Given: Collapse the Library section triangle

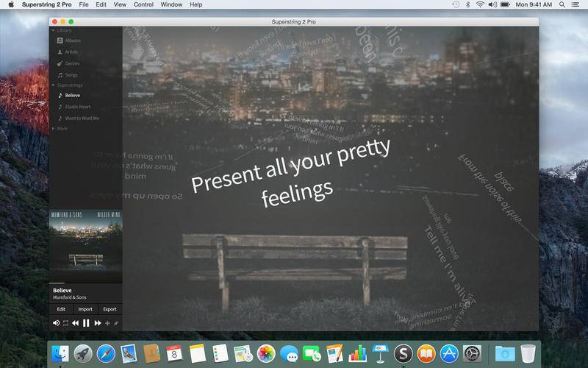Looking at the screenshot, I should tap(53, 30).
